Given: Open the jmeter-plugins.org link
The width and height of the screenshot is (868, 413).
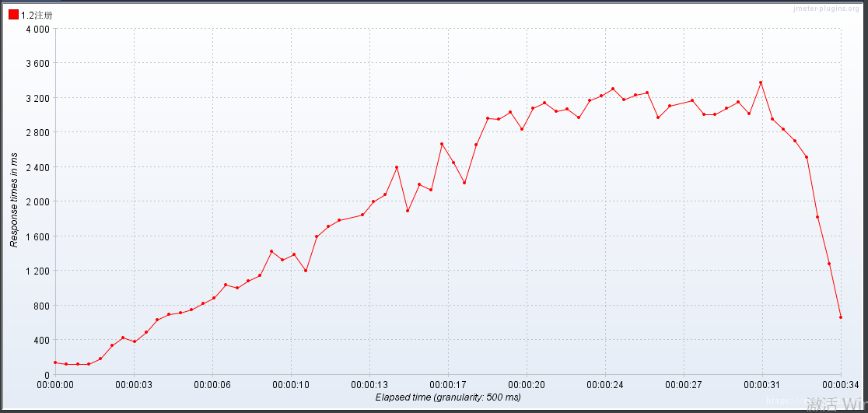Looking at the screenshot, I should [826, 9].
